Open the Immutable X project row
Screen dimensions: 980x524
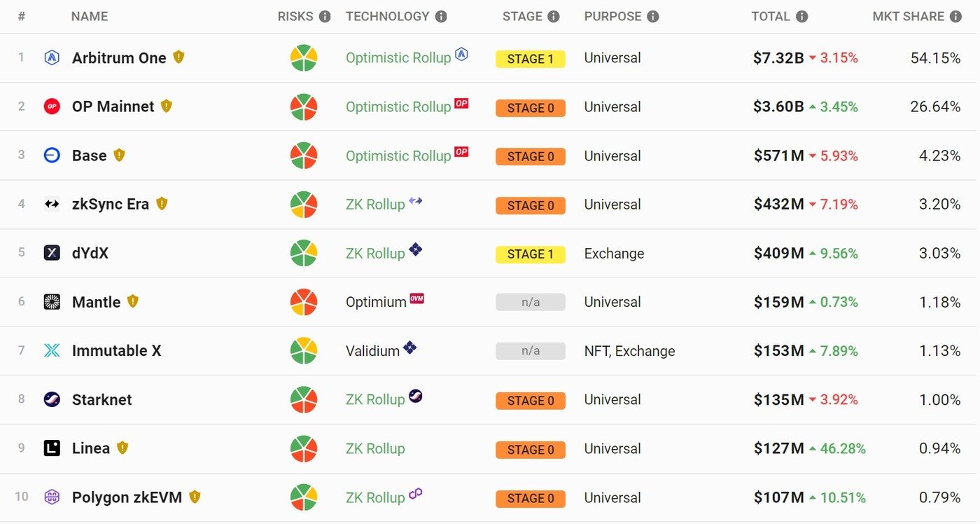pos(489,351)
